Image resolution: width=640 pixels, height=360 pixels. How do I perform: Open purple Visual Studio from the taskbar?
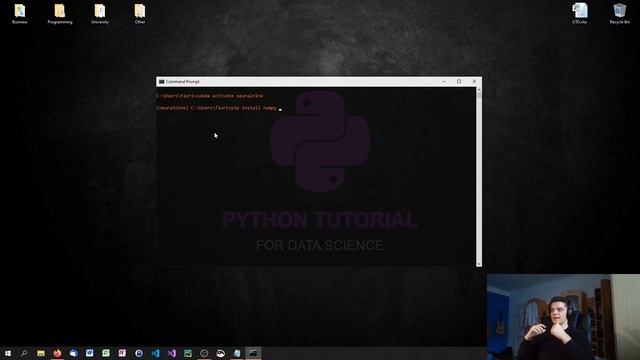point(171,353)
